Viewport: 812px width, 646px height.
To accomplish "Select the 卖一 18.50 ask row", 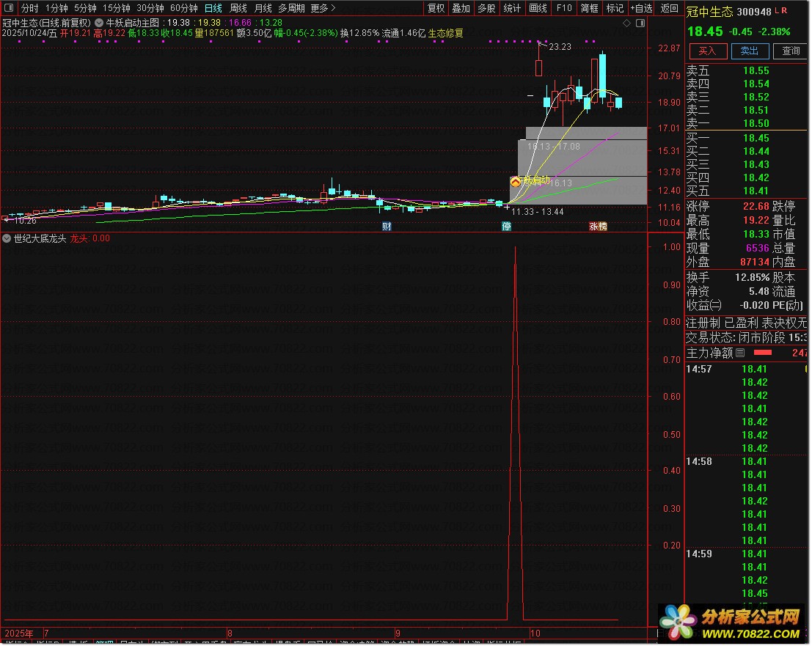I will pos(746,123).
